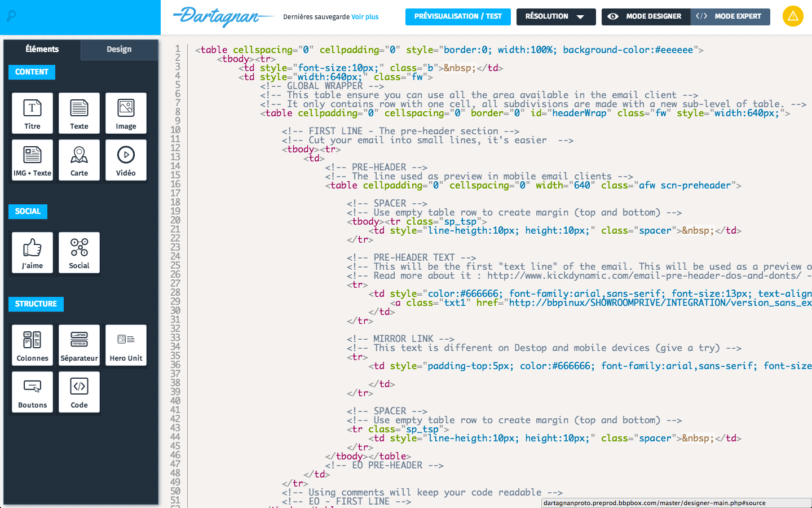This screenshot has width=812, height=508.
Task: Add a Séparateur element
Action: (x=79, y=345)
